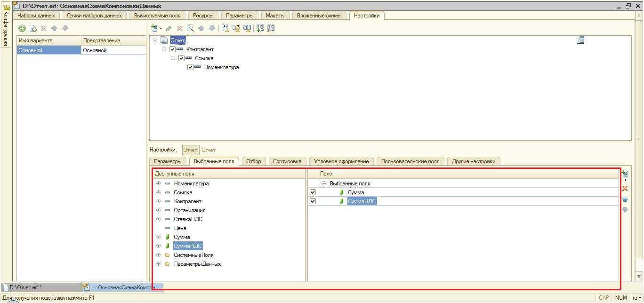Open the Отбор settings tab
This screenshot has height=303, width=644.
click(253, 161)
